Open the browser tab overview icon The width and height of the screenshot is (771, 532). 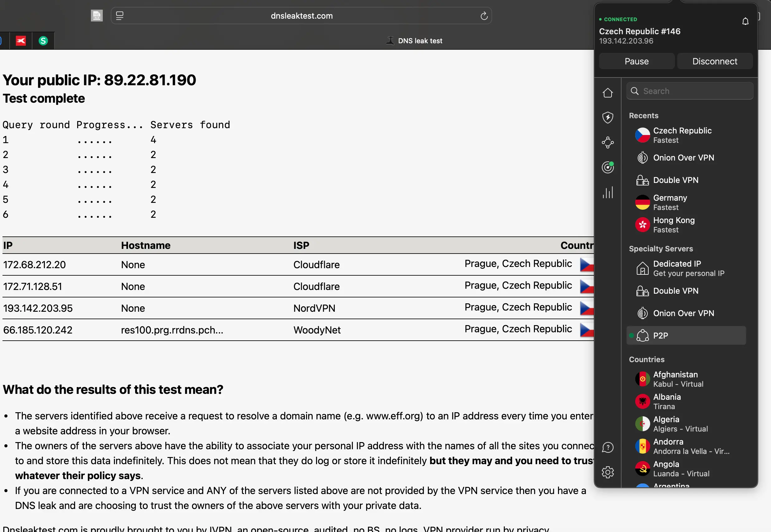[x=119, y=15]
